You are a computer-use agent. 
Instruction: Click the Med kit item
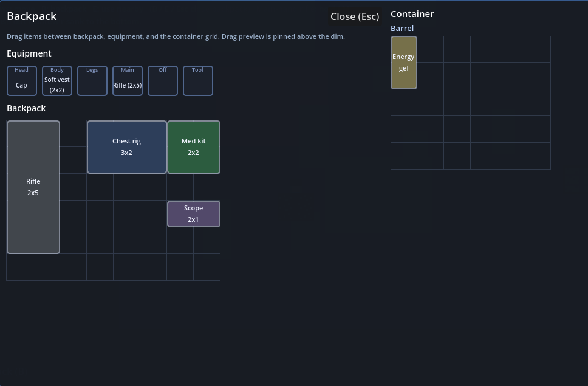click(193, 147)
